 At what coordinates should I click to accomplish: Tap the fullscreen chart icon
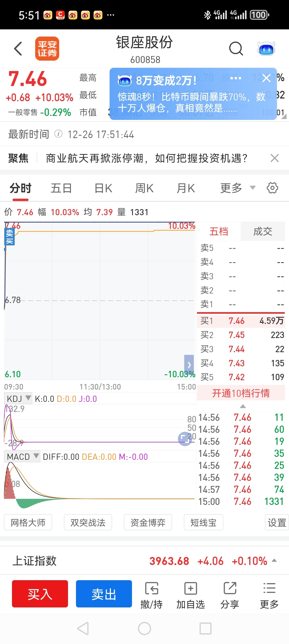pyautogui.click(x=185, y=439)
